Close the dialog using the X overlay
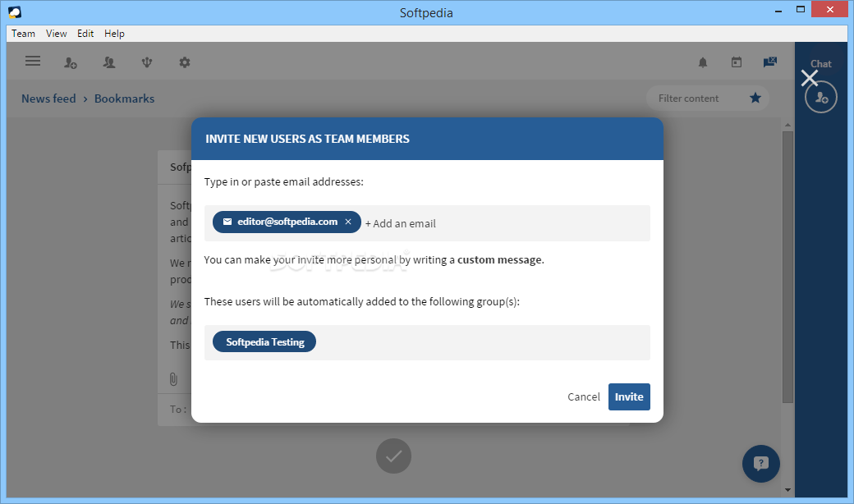 pos(810,78)
